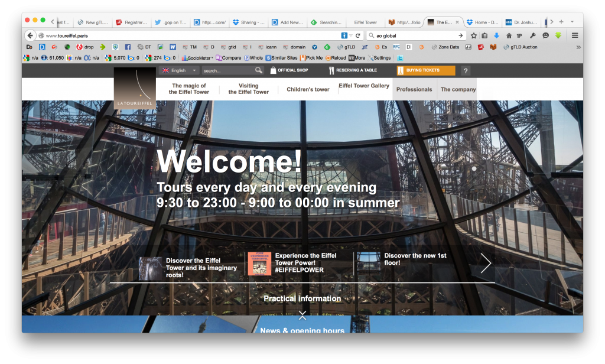Open the bookmarks list icon beside the star

484,35
